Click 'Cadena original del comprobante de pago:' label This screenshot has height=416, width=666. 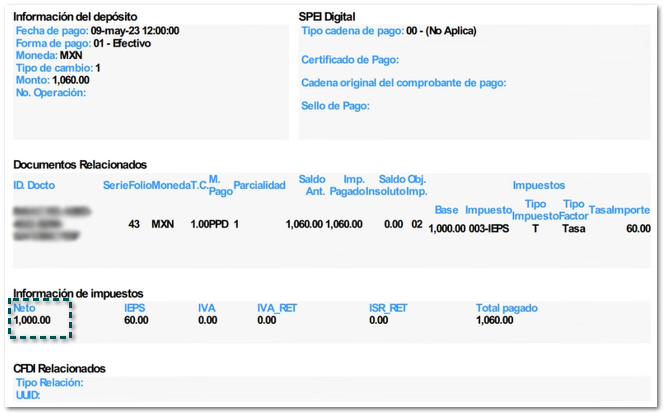click(x=404, y=82)
